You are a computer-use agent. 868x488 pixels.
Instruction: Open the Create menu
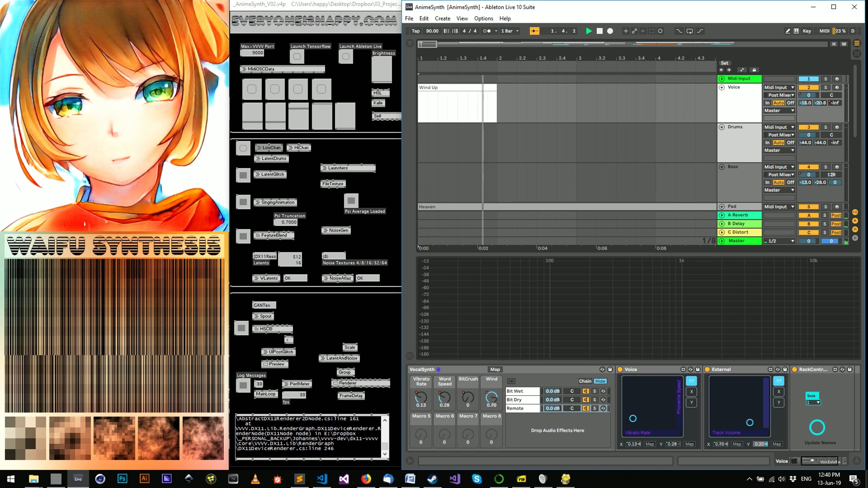pos(442,18)
